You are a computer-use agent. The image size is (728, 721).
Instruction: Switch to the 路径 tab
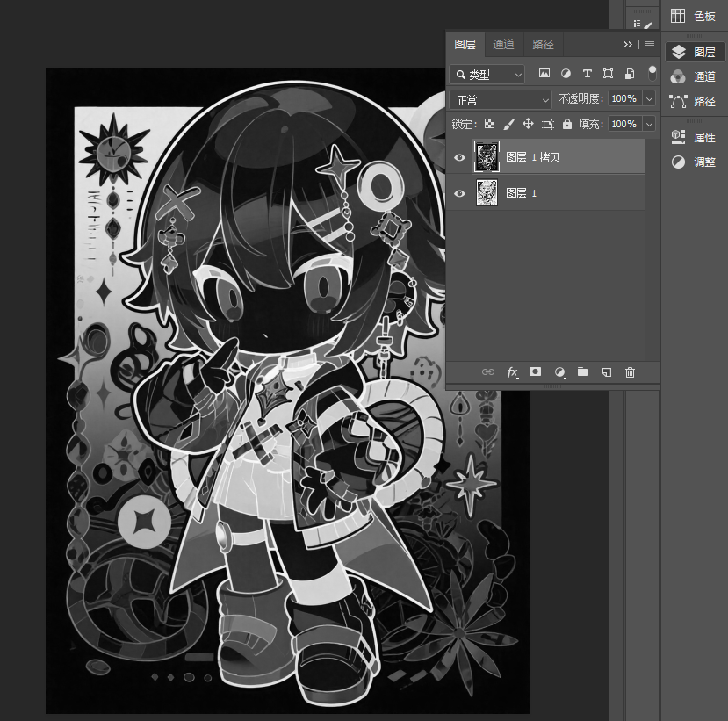pos(544,45)
